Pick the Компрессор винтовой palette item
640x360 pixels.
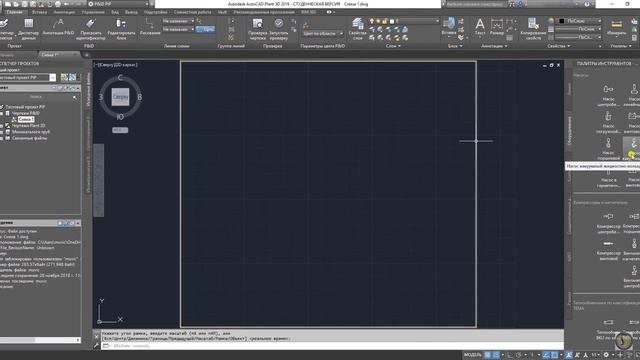[x=608, y=250]
